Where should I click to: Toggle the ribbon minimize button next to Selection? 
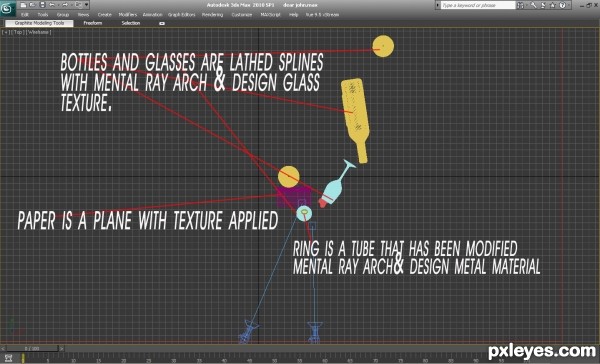point(162,23)
